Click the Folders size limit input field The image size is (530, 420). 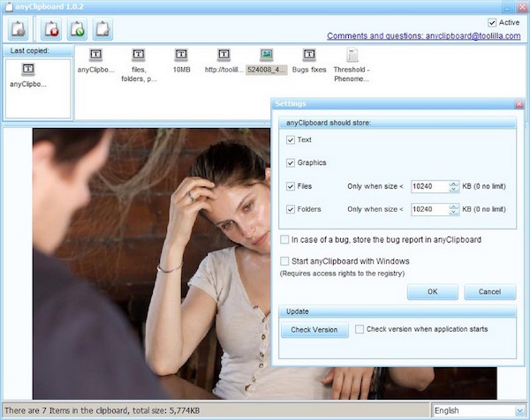point(430,209)
